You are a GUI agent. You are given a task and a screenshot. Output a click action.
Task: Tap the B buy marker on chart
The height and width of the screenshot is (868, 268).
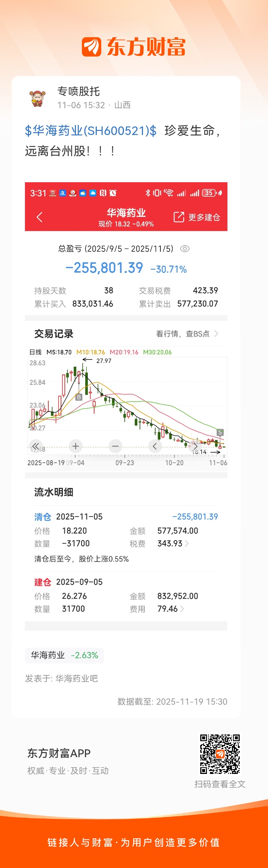(x=79, y=397)
